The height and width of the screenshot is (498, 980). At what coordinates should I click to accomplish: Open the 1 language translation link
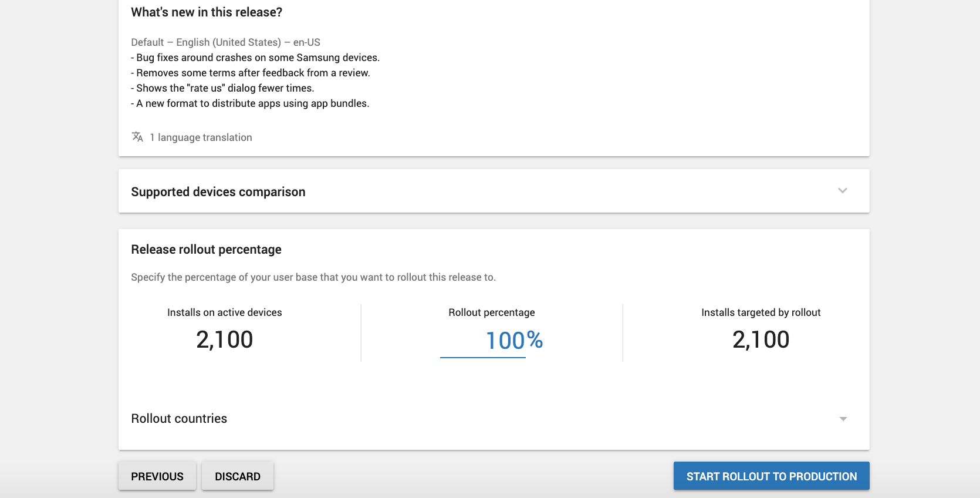[201, 137]
